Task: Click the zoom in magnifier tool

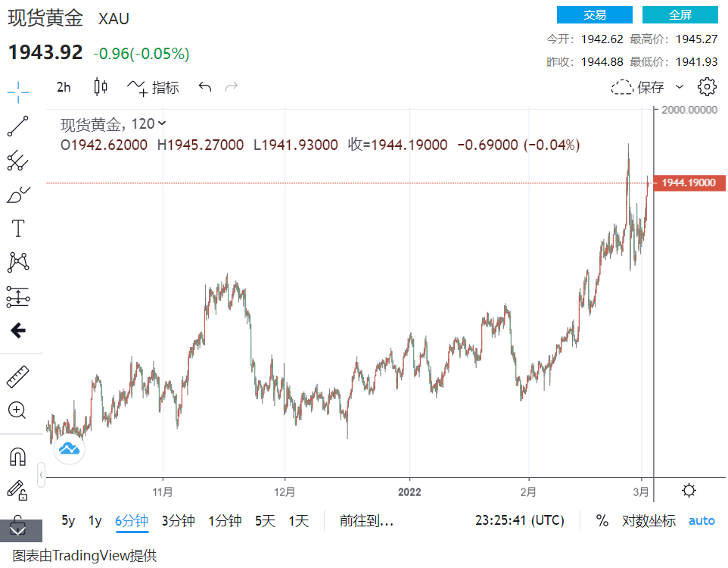Action: pos(18,410)
